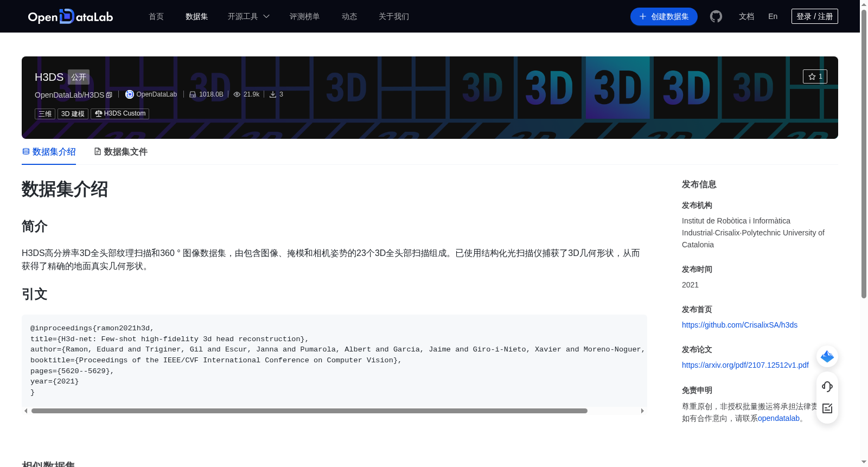Open the GitHub icon in header
The height and width of the screenshot is (467, 868).
(716, 16)
